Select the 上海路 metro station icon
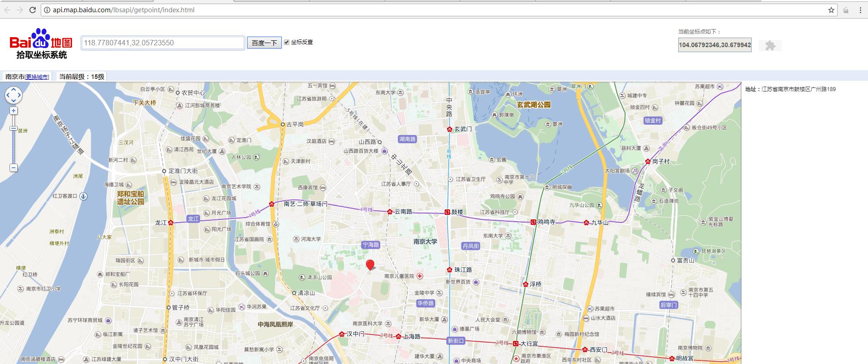This screenshot has height=364, width=868. point(398,336)
